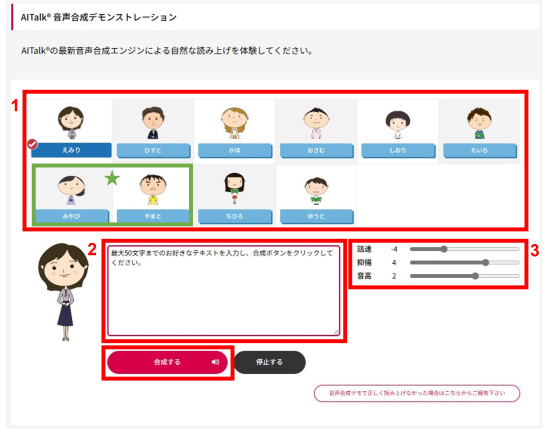Screen dimensions: 550x429
Task: Choose the ひでと male voice avatar
Action: click(153, 122)
